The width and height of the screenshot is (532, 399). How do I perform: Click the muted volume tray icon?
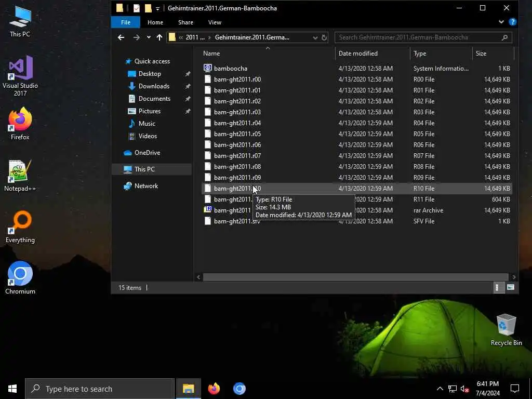click(x=464, y=389)
